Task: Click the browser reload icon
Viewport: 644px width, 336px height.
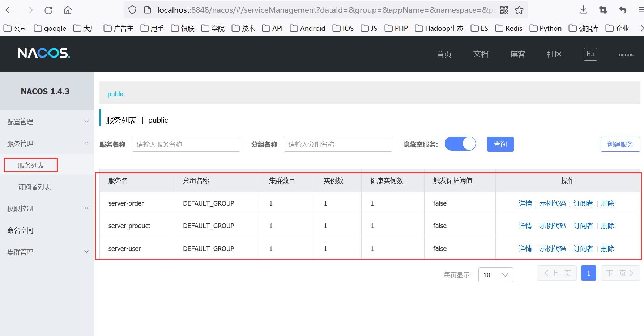Action: (x=48, y=10)
